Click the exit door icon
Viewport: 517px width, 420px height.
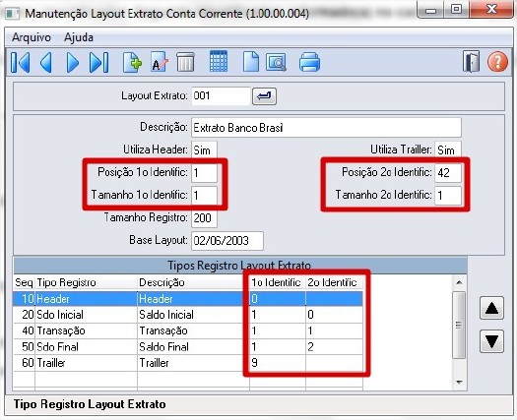(x=471, y=61)
